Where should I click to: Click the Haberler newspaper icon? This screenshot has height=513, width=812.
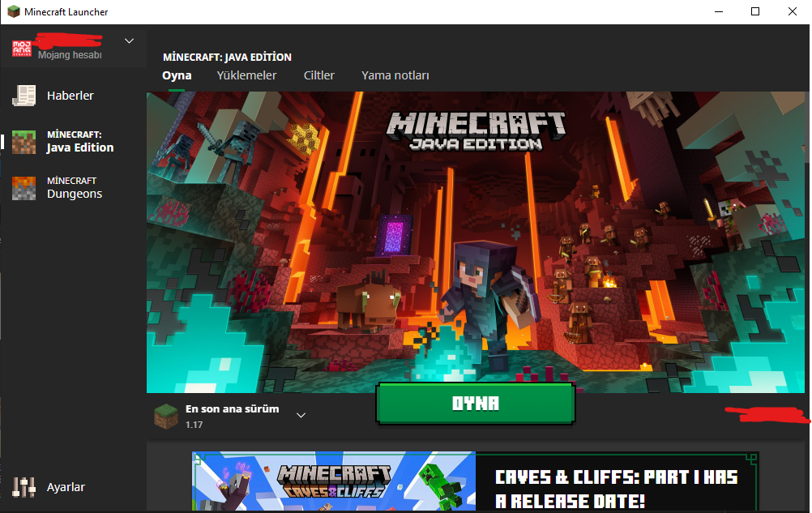24,96
